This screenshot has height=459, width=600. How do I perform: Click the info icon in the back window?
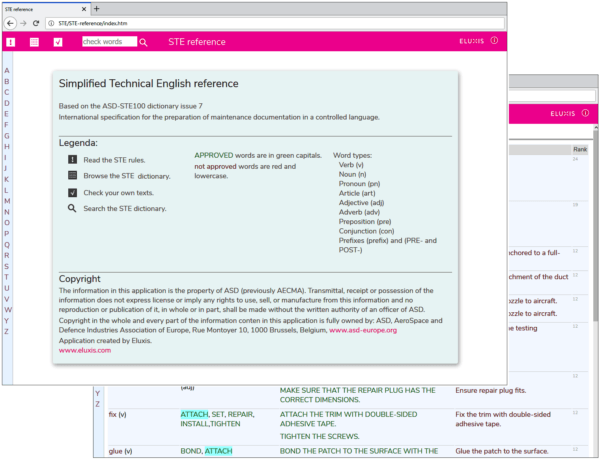(585, 113)
